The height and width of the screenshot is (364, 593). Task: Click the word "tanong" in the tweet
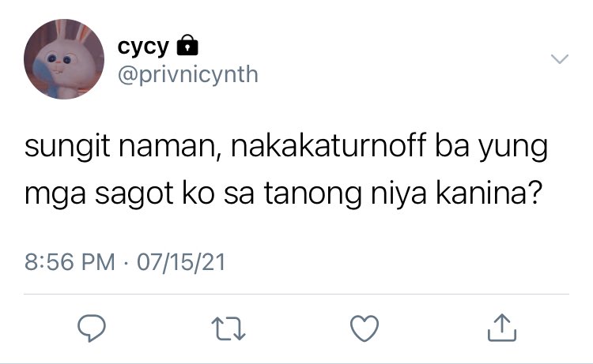coord(313,195)
